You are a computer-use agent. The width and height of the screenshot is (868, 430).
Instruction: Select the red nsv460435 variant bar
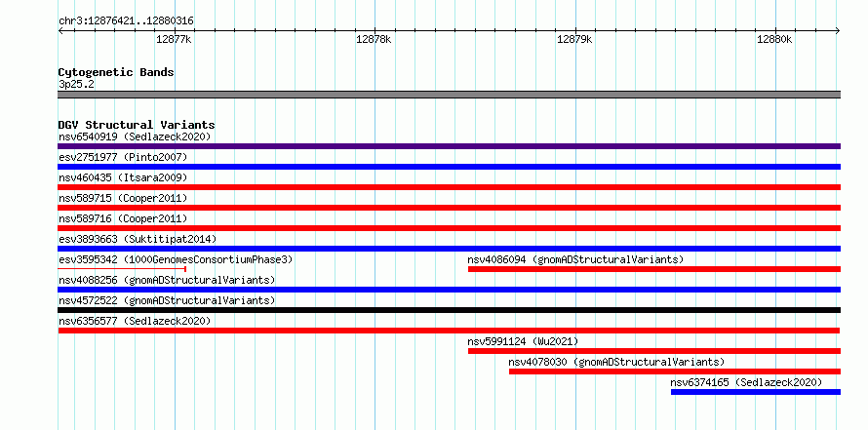coord(449,187)
